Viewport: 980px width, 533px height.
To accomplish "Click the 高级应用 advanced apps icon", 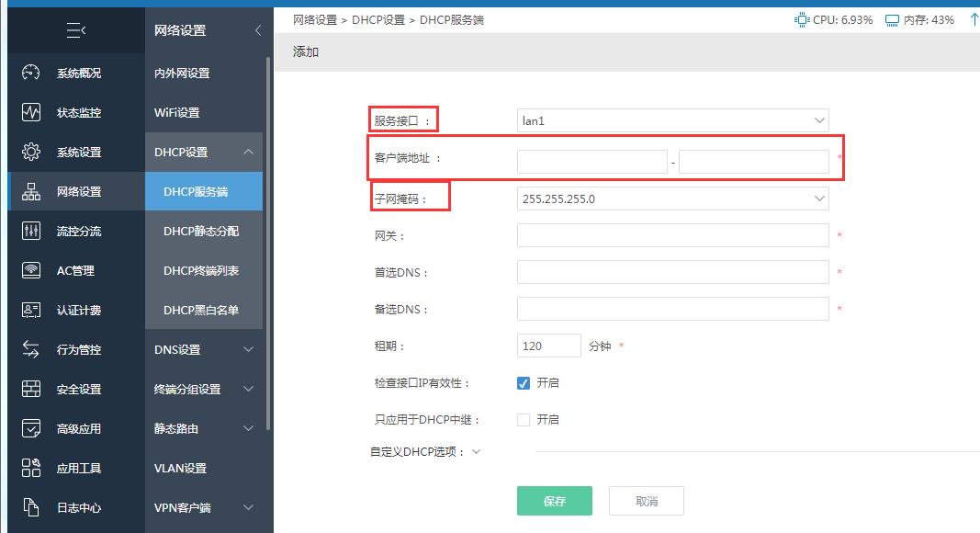I will click(28, 428).
